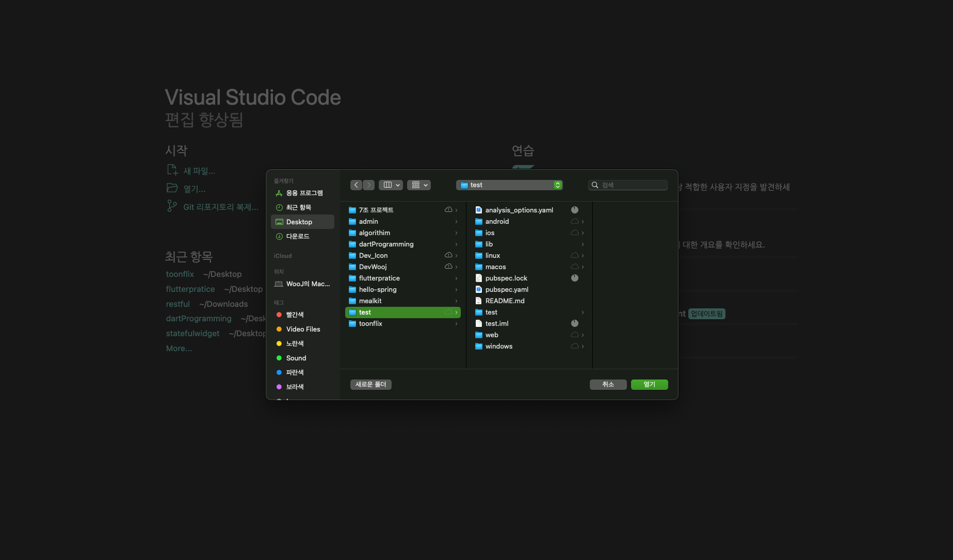Image resolution: width=953 pixels, height=560 pixels.
Task: Click Git repository clone link in VS Code
Action: [213, 207]
